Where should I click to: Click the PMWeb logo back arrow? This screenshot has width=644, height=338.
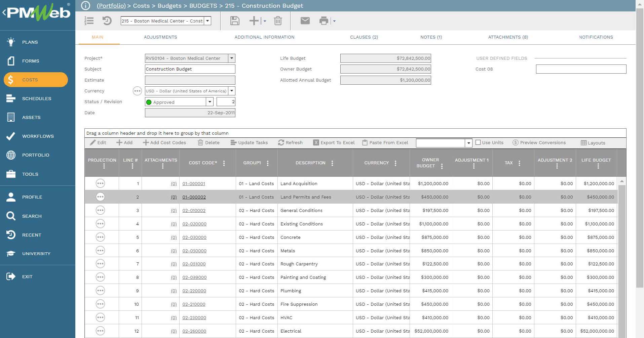[x=4, y=13]
